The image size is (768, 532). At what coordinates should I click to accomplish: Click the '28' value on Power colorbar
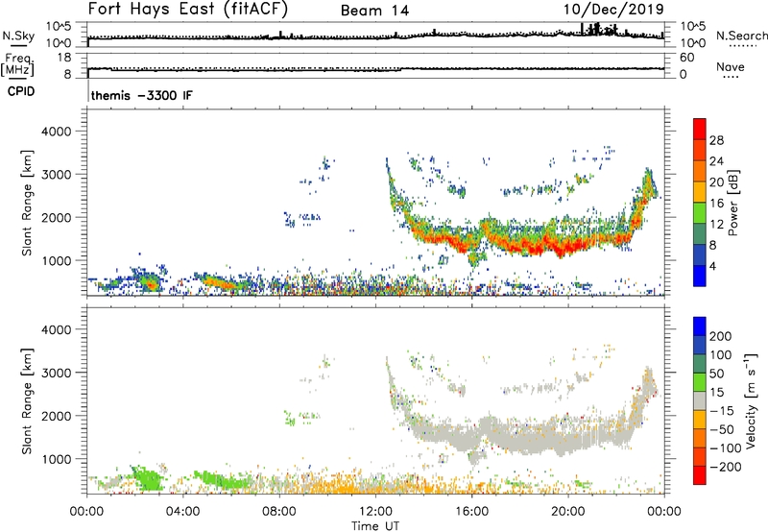pyautogui.click(x=716, y=140)
